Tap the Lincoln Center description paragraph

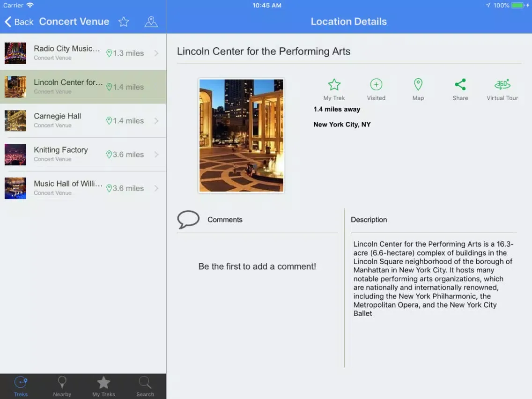(x=433, y=279)
